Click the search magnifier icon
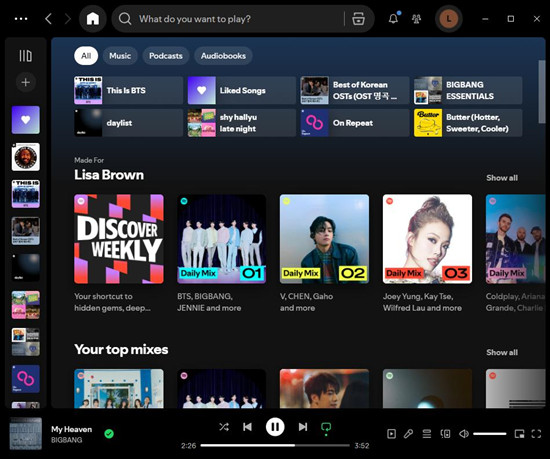Viewport: 550px width, 459px height. [125, 19]
